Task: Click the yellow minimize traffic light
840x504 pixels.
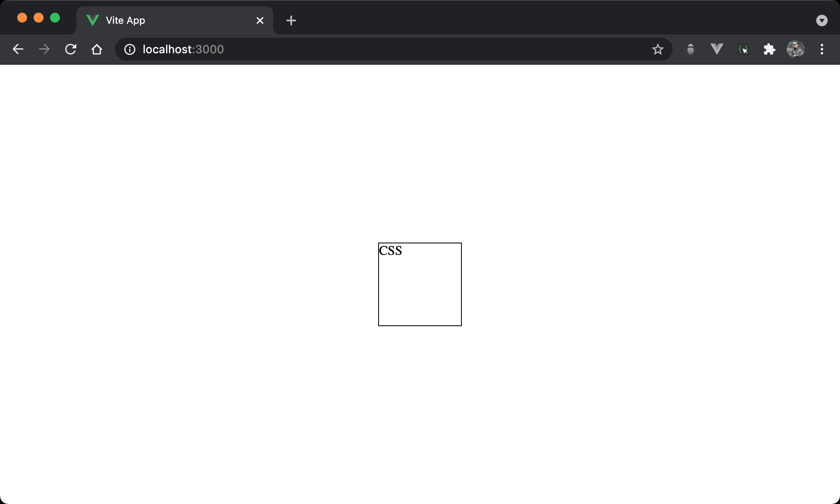Action: pyautogui.click(x=39, y=18)
